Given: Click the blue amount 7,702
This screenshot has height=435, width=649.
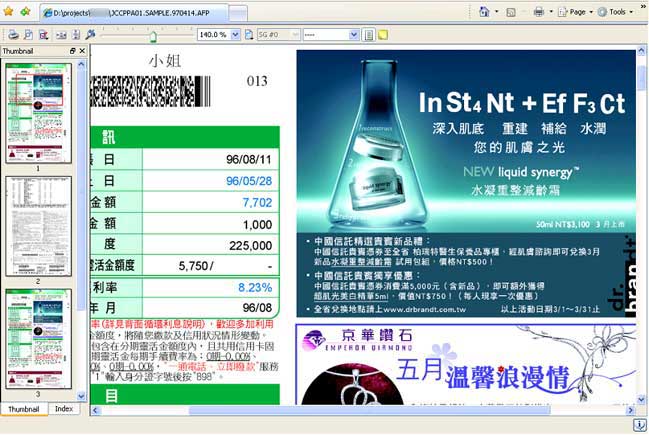Looking at the screenshot, I should [257, 202].
